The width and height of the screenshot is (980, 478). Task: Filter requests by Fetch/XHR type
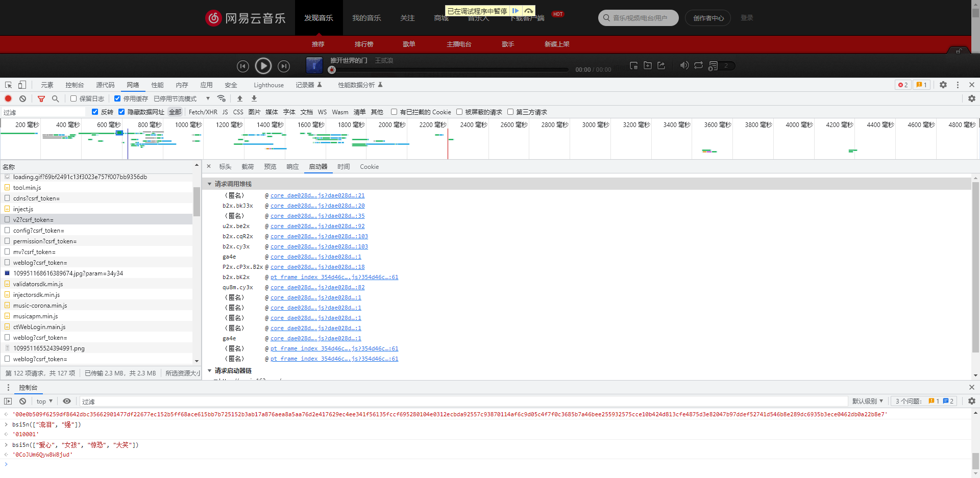coord(203,112)
